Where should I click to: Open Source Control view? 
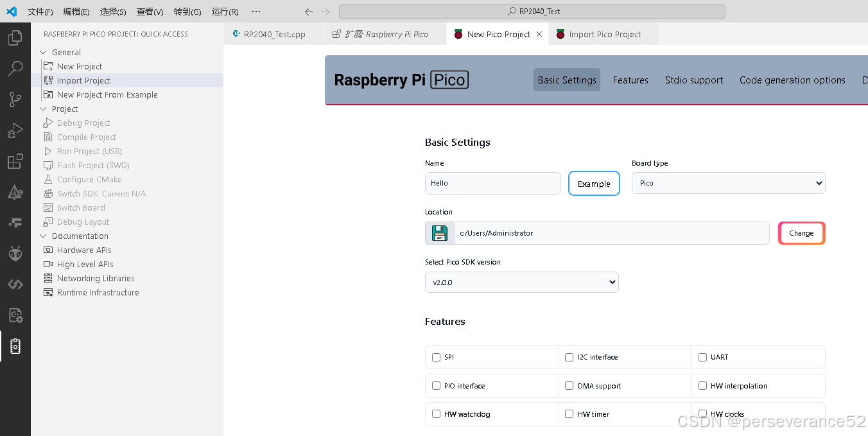pos(15,99)
